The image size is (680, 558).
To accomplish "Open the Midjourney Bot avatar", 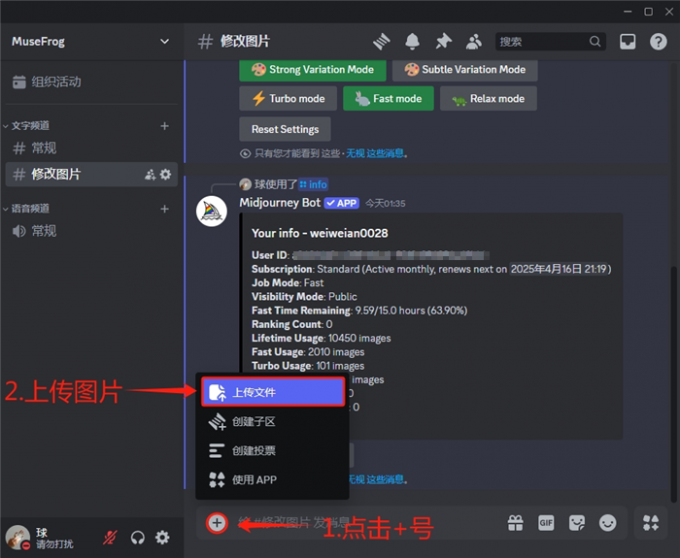I will click(212, 211).
